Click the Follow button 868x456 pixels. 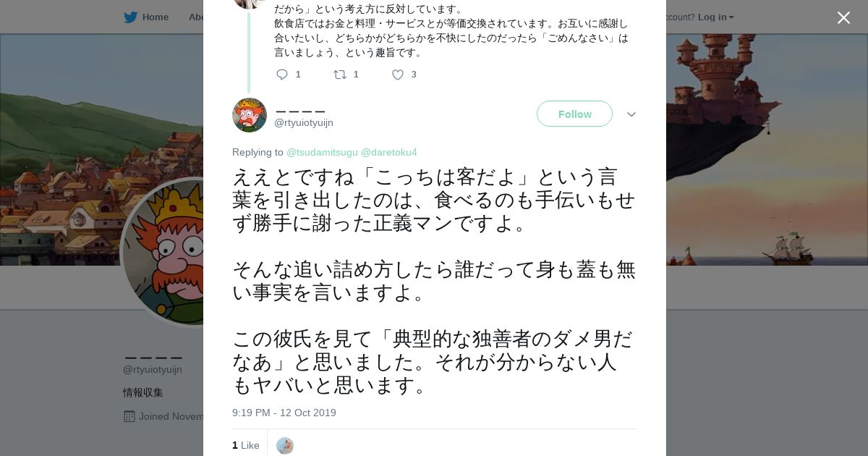[x=574, y=114]
